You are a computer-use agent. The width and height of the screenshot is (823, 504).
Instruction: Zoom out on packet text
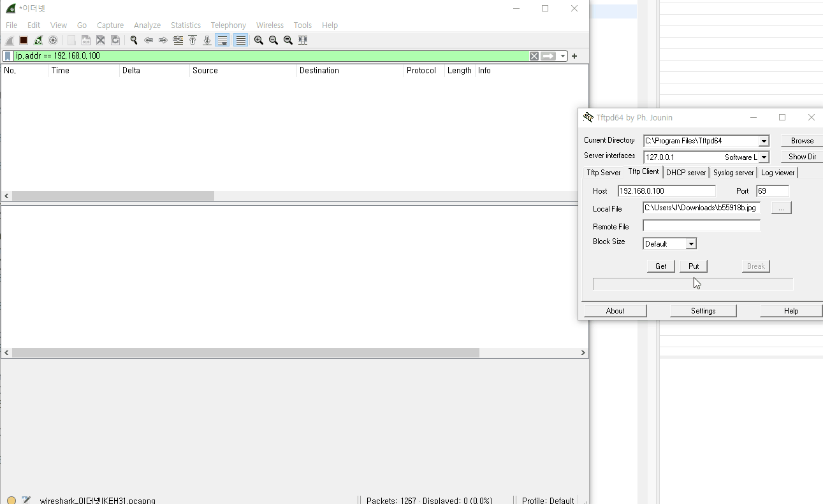click(273, 40)
